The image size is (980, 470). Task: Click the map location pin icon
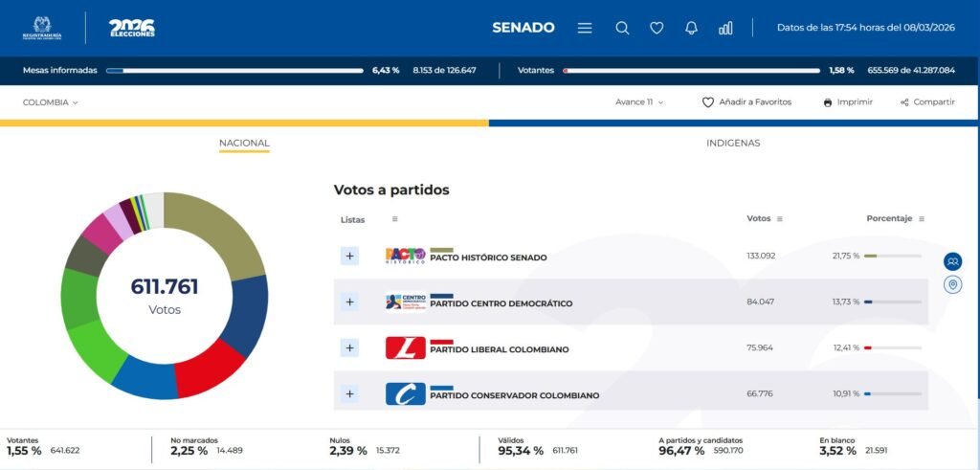952,285
